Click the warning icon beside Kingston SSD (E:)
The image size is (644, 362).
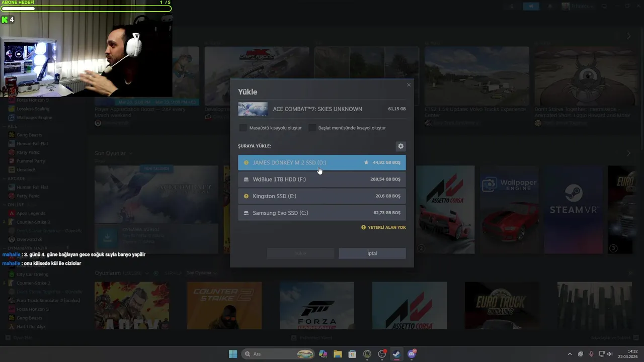coord(246,196)
